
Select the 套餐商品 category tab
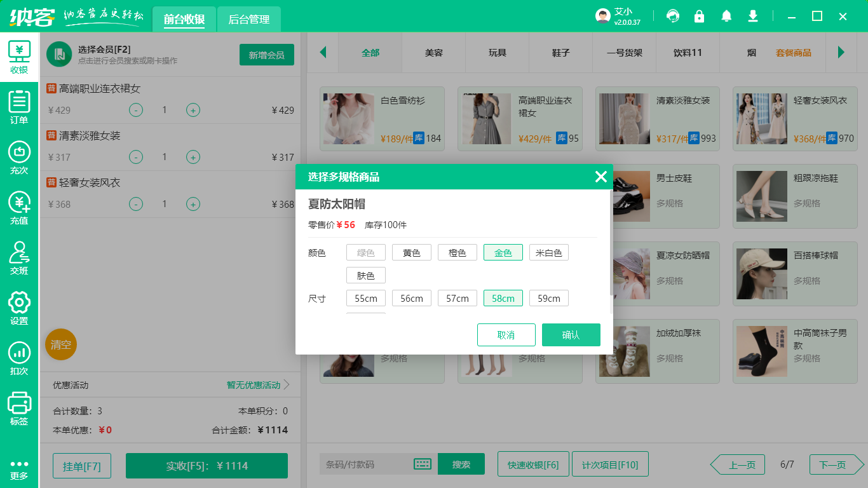pyautogui.click(x=794, y=53)
